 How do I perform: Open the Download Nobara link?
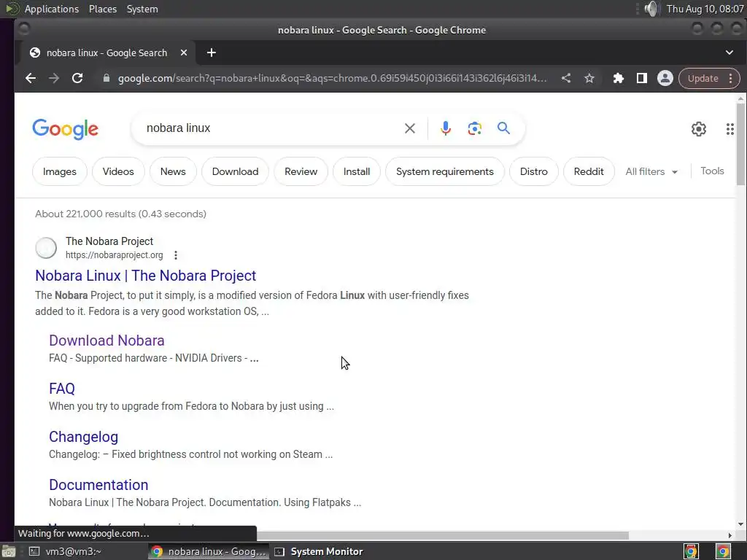pos(107,341)
